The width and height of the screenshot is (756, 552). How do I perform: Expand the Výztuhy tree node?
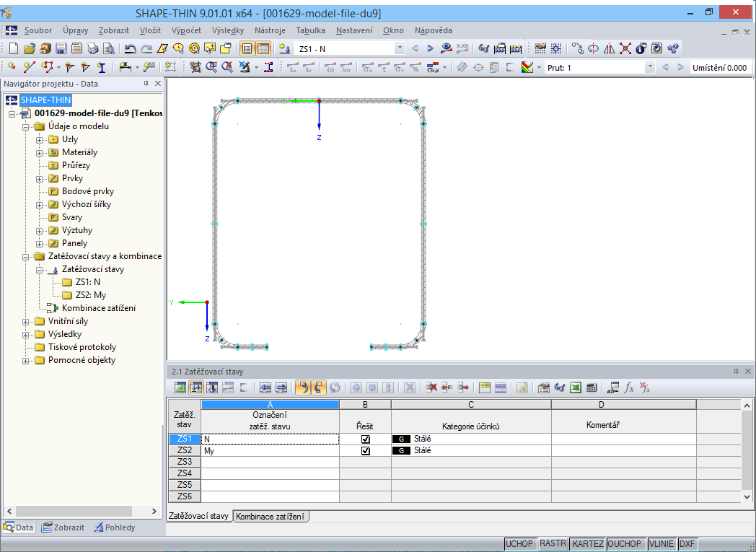(x=40, y=231)
